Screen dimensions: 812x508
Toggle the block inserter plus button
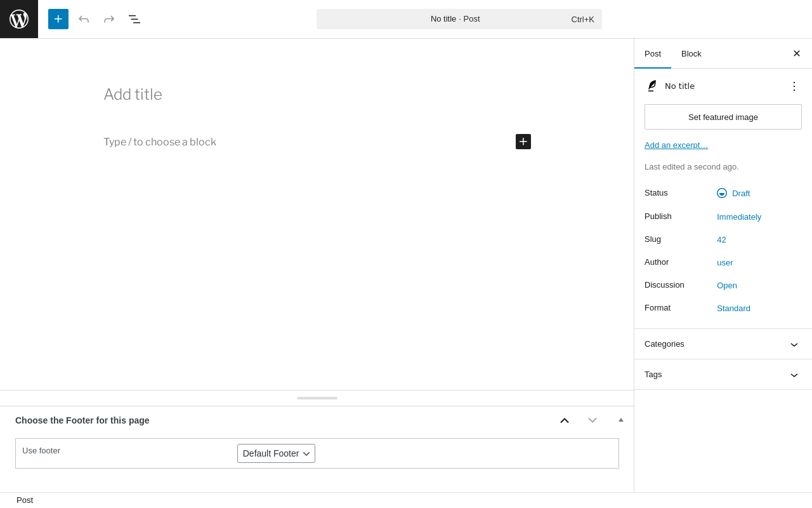58,19
